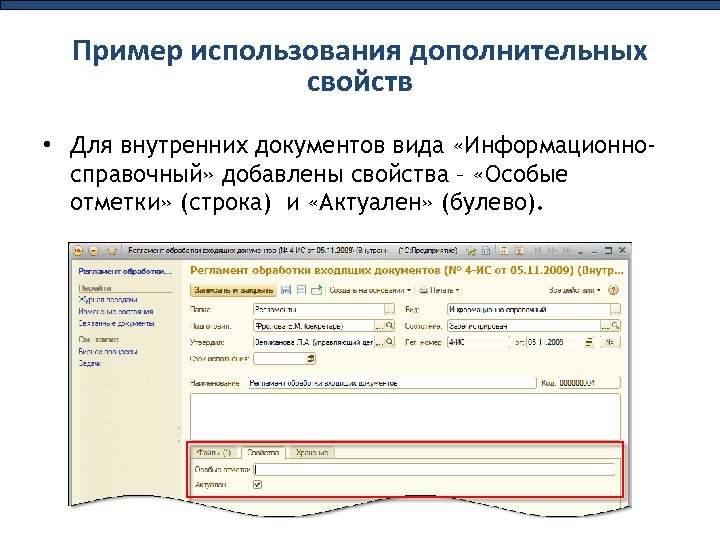The width and height of the screenshot is (720, 540).
Task: Click ellipsis button of Подготовил field
Action: click(x=379, y=326)
